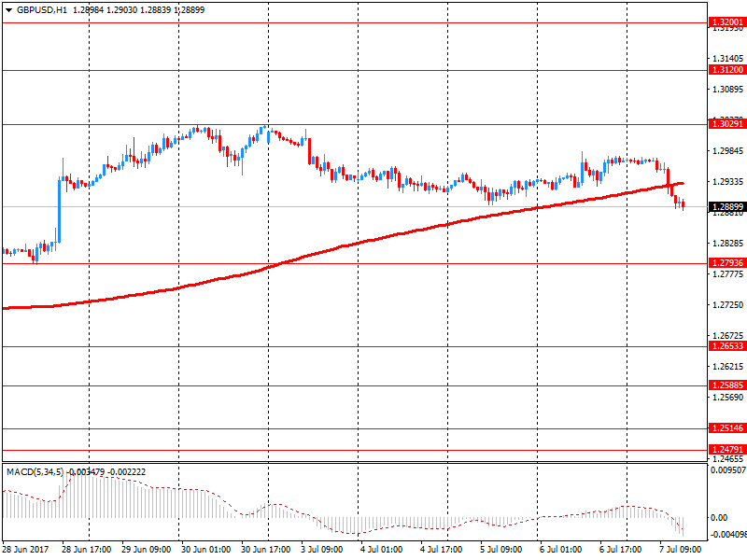Click the 1.27250 price scale value

(728, 305)
